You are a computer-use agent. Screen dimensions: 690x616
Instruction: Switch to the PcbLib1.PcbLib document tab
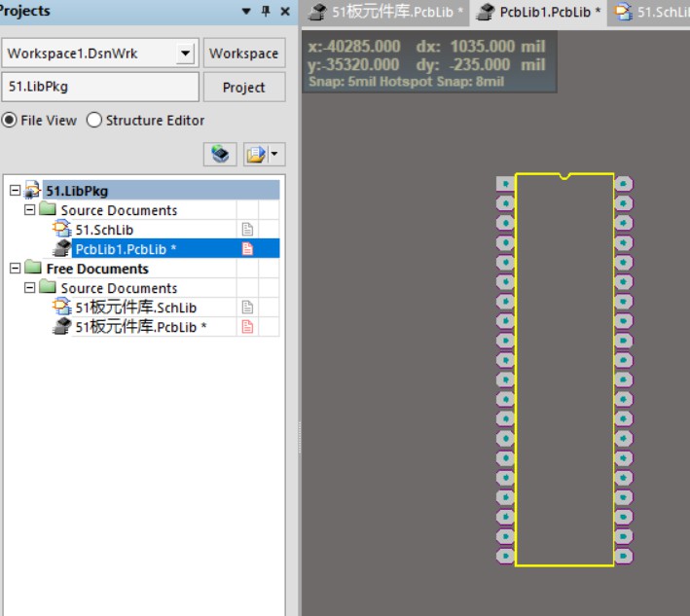[x=538, y=13]
